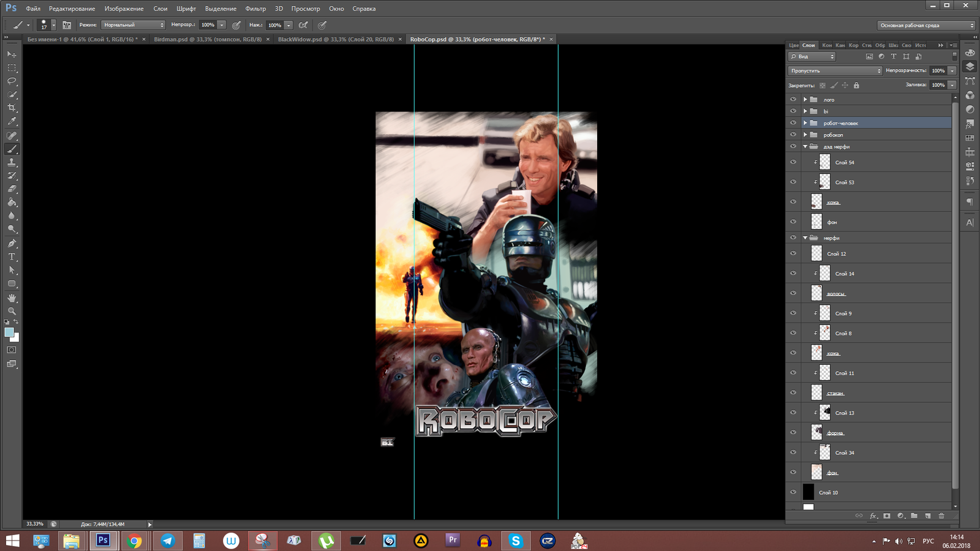
Task: Close the Без имени-1 document tab
Action: 144,39
